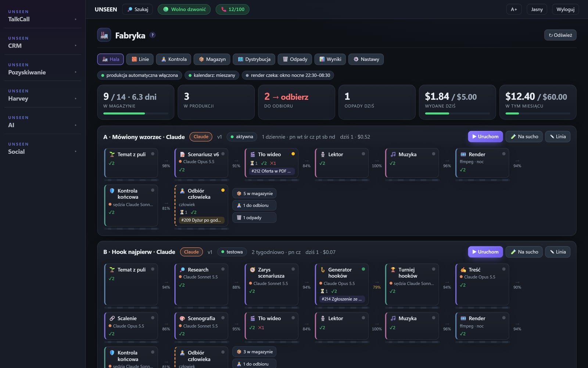Toggle the kalendarz: mieszany chip
The image size is (588, 368).
pos(212,75)
